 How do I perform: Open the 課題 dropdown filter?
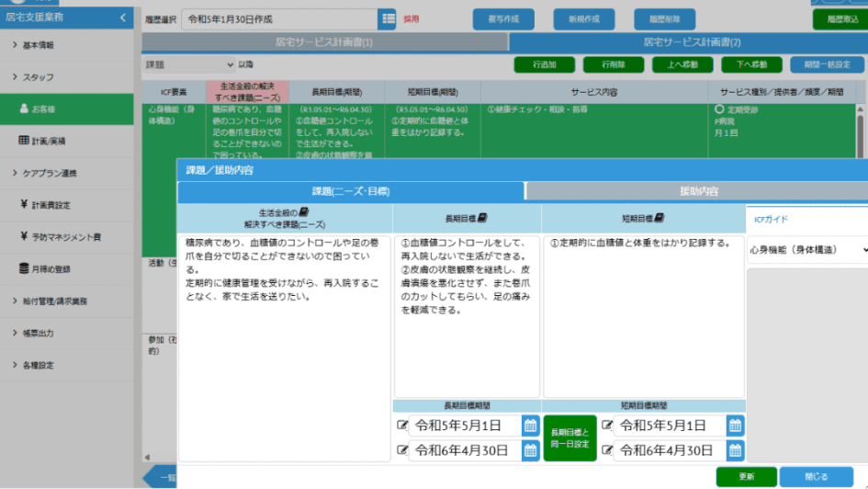189,64
